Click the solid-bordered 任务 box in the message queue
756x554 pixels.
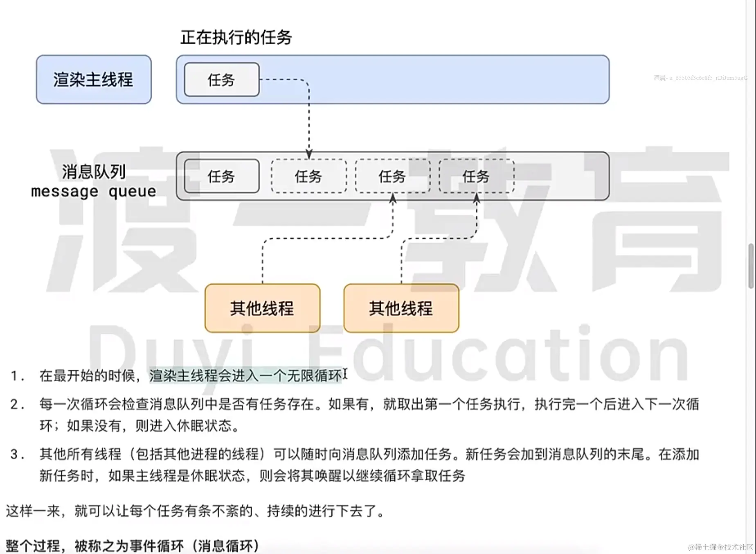(222, 176)
